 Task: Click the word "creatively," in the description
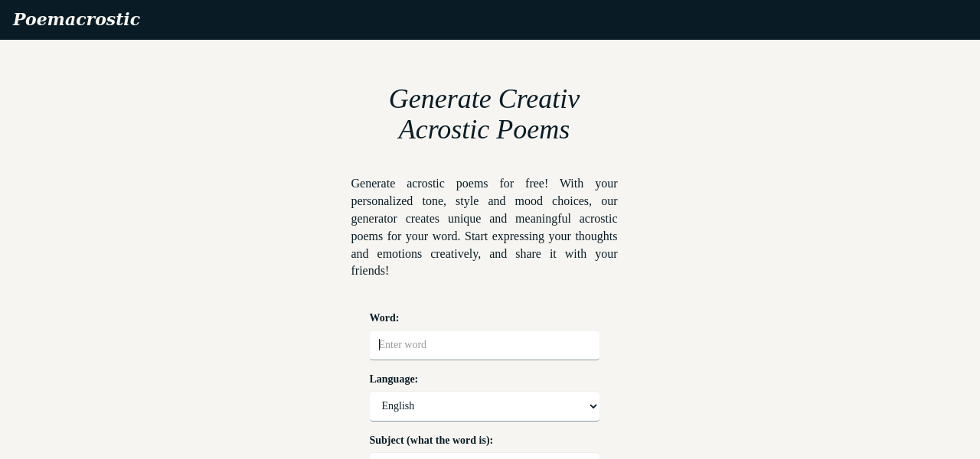pyautogui.click(x=456, y=254)
